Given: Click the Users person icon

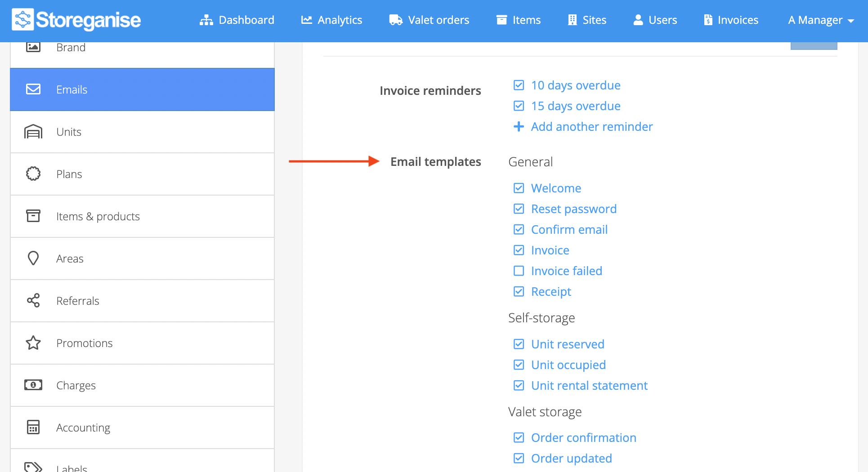Looking at the screenshot, I should pos(638,20).
